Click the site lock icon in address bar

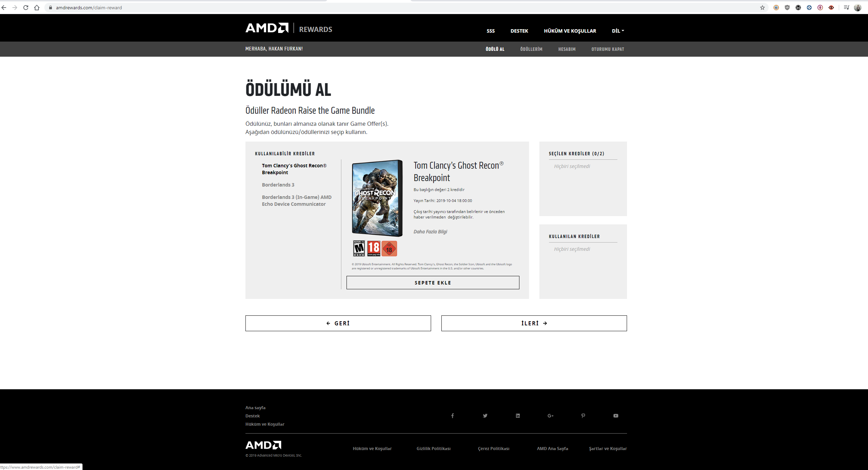point(50,8)
